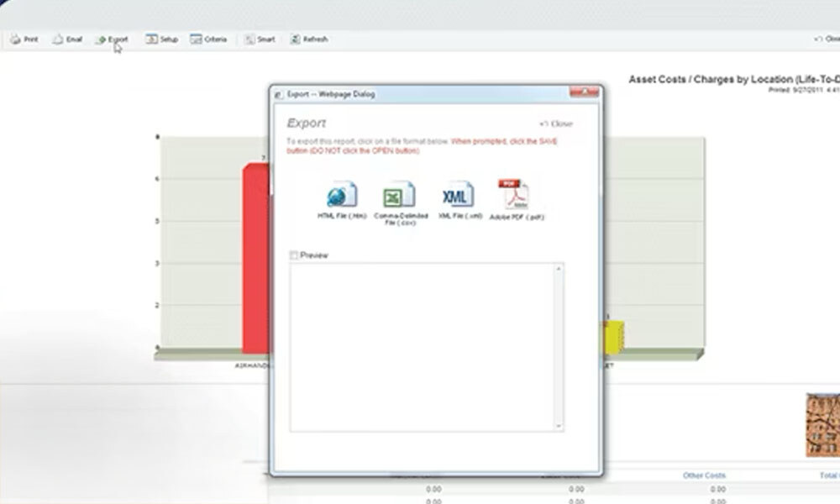Screen dimensions: 840x504
Task: Click the Print toolbar icon
Action: pyautogui.click(x=24, y=39)
